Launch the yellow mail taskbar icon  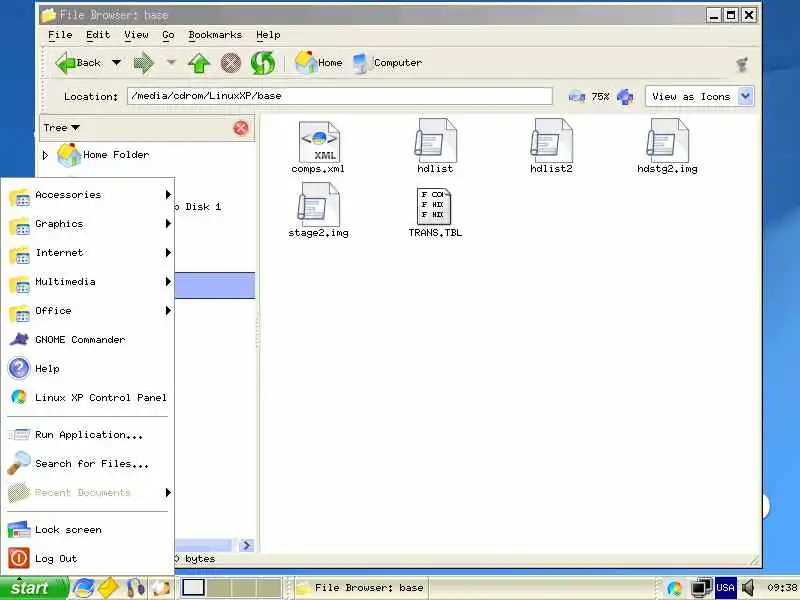109,588
